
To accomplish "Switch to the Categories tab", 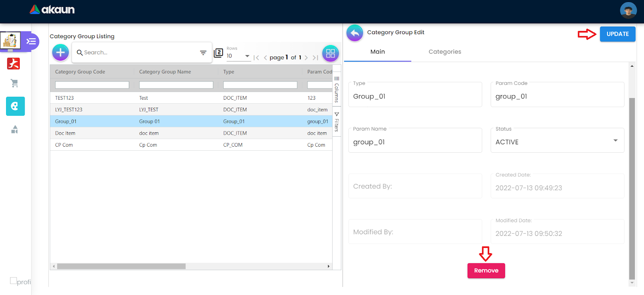I will 445,52.
